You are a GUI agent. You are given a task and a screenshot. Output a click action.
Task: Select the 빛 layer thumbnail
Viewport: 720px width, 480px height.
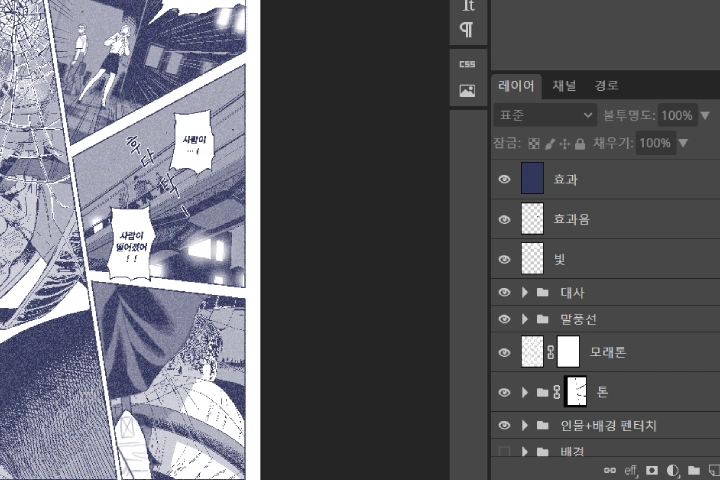pyautogui.click(x=533, y=259)
